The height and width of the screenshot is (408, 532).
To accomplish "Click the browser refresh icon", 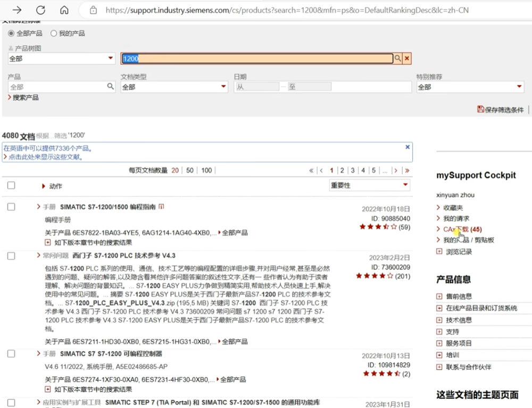I will pos(40,10).
